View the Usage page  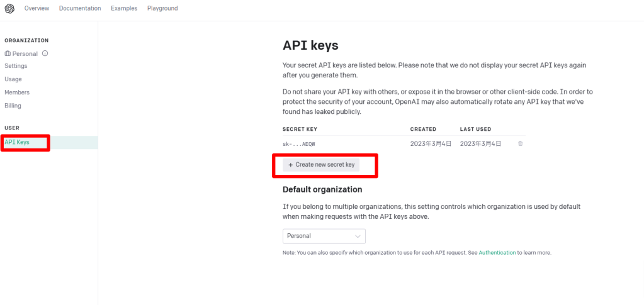click(13, 79)
